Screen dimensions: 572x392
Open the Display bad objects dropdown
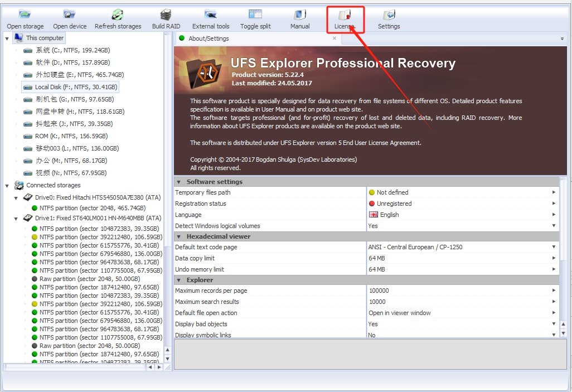pyautogui.click(x=554, y=324)
